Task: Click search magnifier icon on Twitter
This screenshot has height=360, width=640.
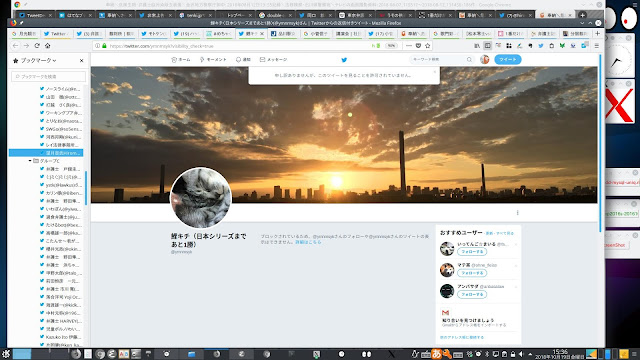Action: coord(469,60)
